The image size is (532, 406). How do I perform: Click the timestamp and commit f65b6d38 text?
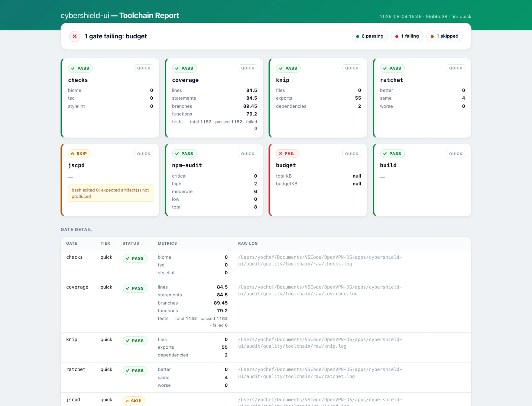tap(426, 17)
